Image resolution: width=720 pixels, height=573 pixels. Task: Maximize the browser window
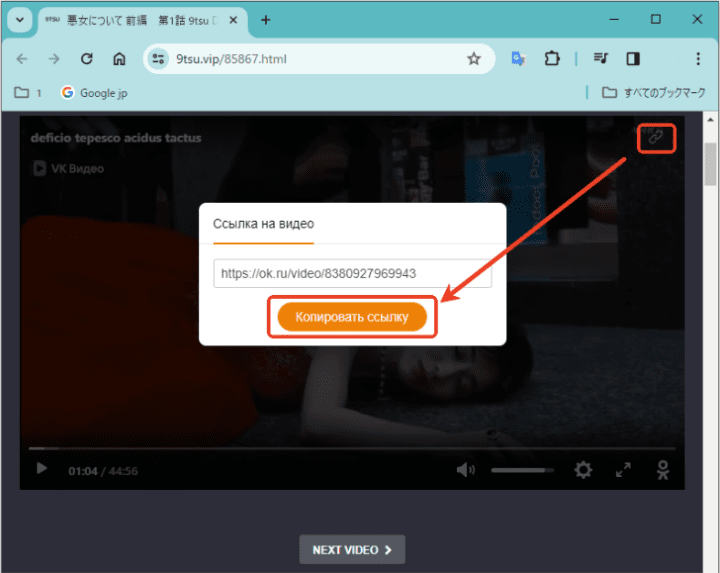[x=656, y=19]
